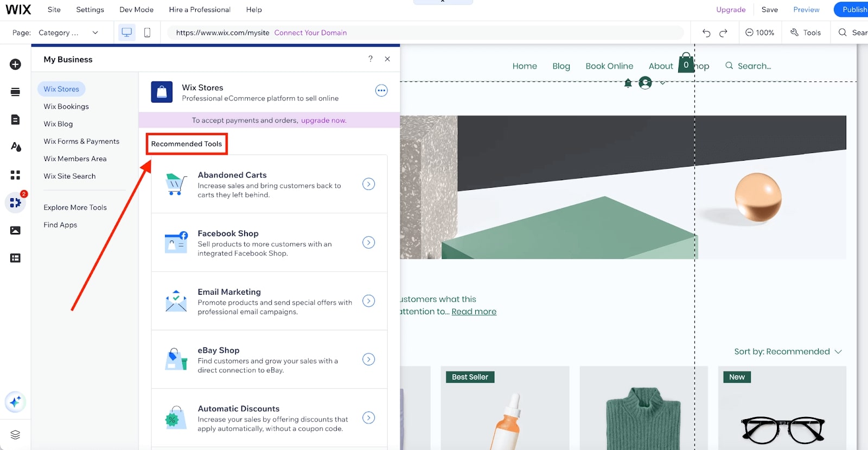Open Email Marketing arrow button
Viewport: 868px width, 450px height.
point(368,301)
